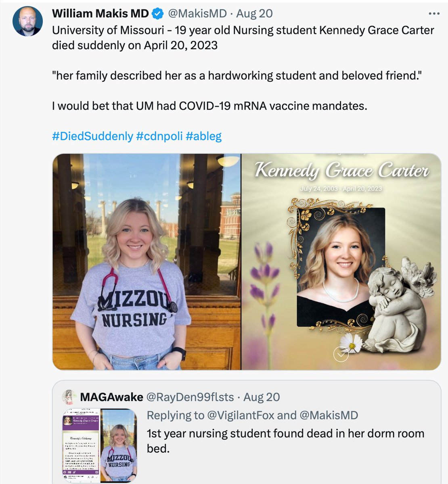Click the quoted tweet's Aug 20 timestamp
Viewport: 448px width, 484px height.
(262, 397)
